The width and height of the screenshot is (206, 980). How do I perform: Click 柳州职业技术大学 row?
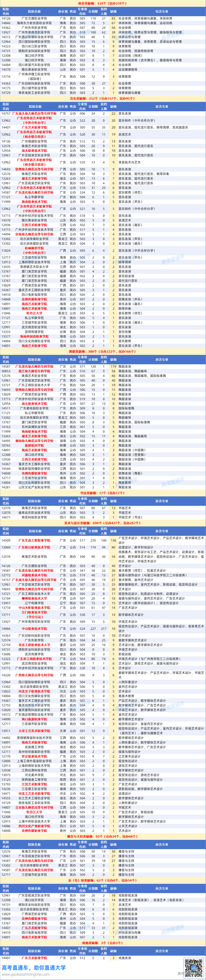pos(103,598)
